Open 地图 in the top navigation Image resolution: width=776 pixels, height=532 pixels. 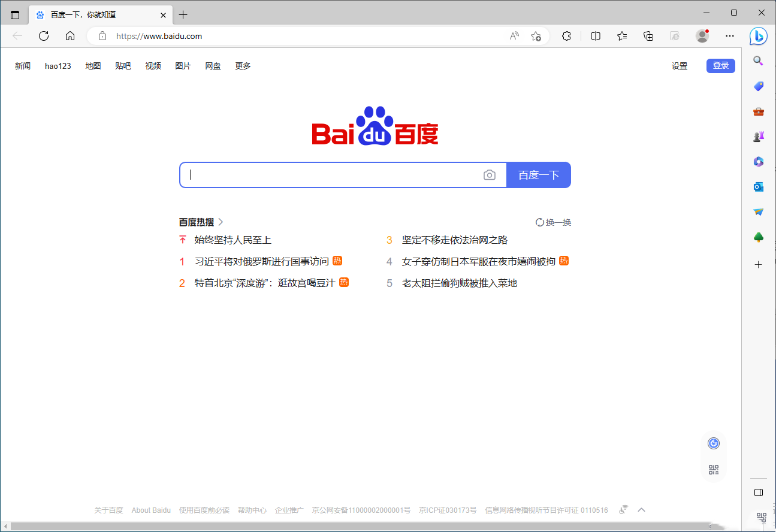(x=93, y=66)
